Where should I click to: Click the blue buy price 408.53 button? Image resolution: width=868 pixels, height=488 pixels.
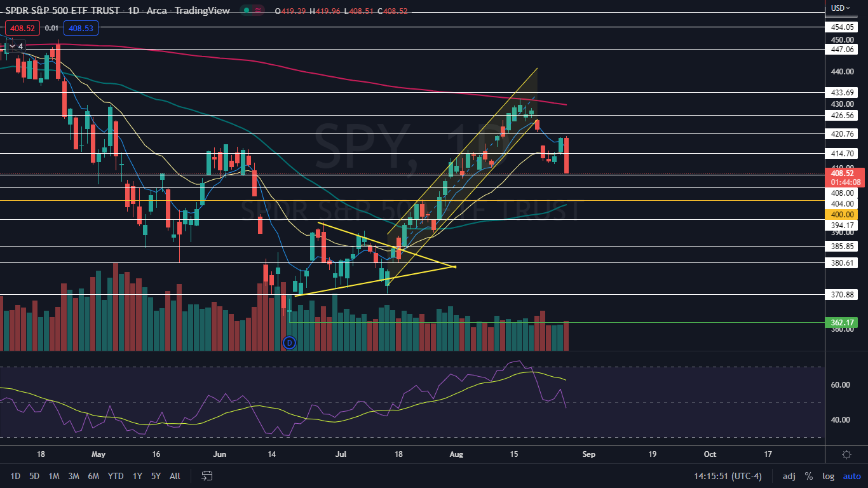[x=80, y=28]
